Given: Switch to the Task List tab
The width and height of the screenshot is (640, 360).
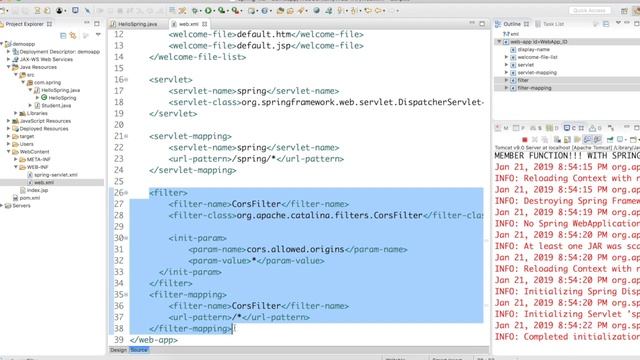Looking at the screenshot, I should tap(549, 24).
